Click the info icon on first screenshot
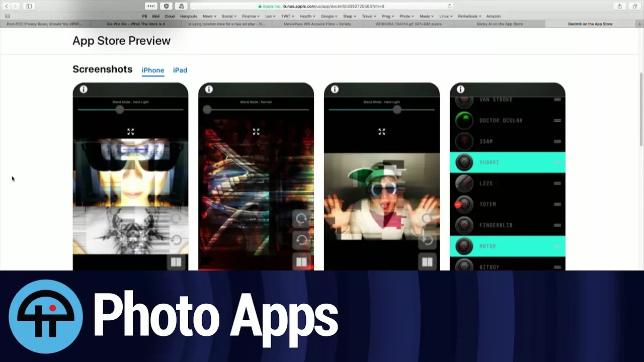The height and width of the screenshot is (362, 644). click(x=84, y=89)
